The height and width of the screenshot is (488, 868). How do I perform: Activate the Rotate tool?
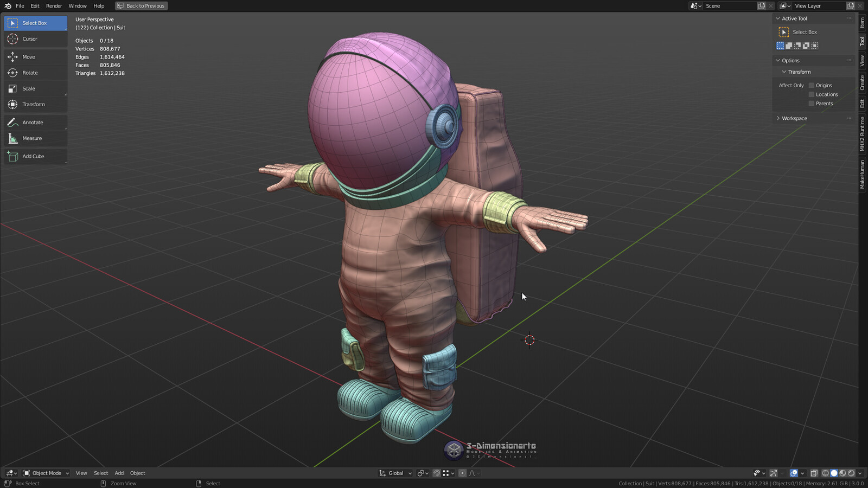coord(35,73)
